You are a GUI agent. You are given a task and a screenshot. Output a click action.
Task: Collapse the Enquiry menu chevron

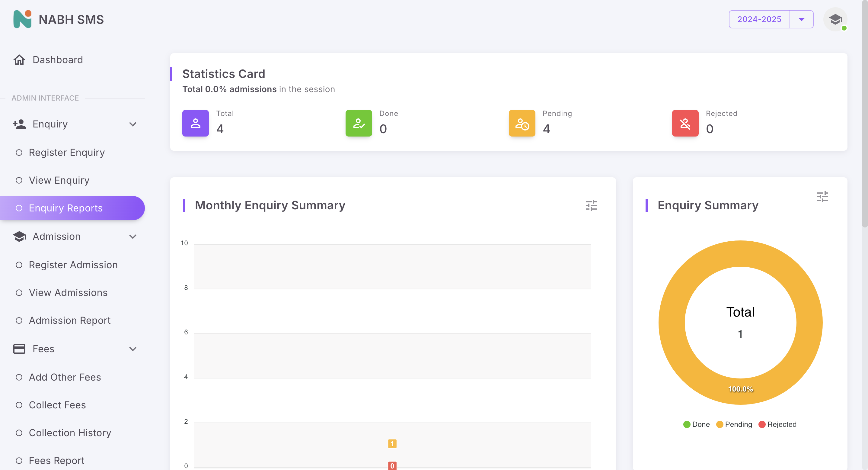pos(133,124)
